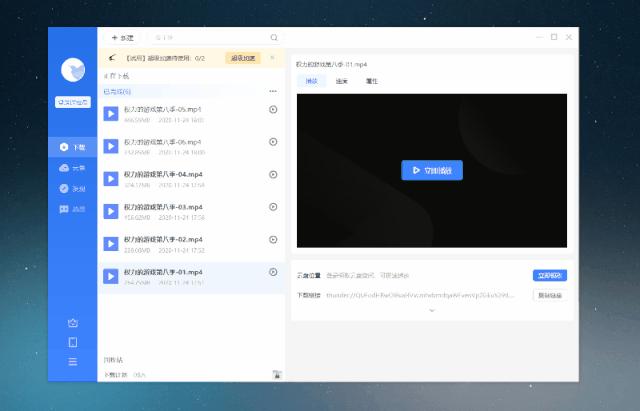The width and height of the screenshot is (640, 411).
Task: Click the crown VIP icon in sidebar
Action: click(73, 323)
